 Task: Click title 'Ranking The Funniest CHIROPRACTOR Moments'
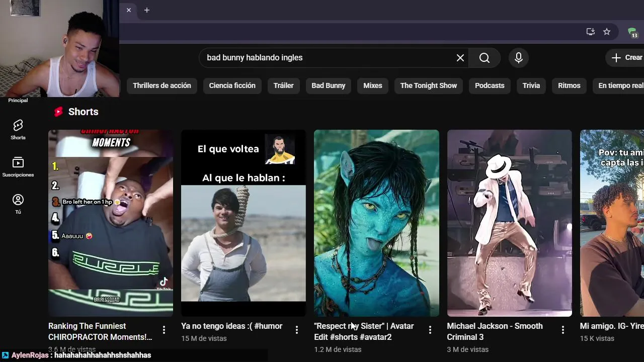pos(100,331)
